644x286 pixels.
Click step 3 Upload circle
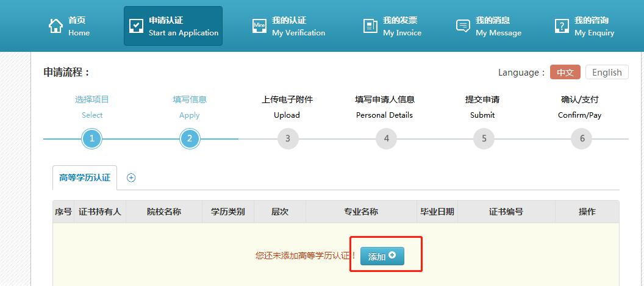288,138
